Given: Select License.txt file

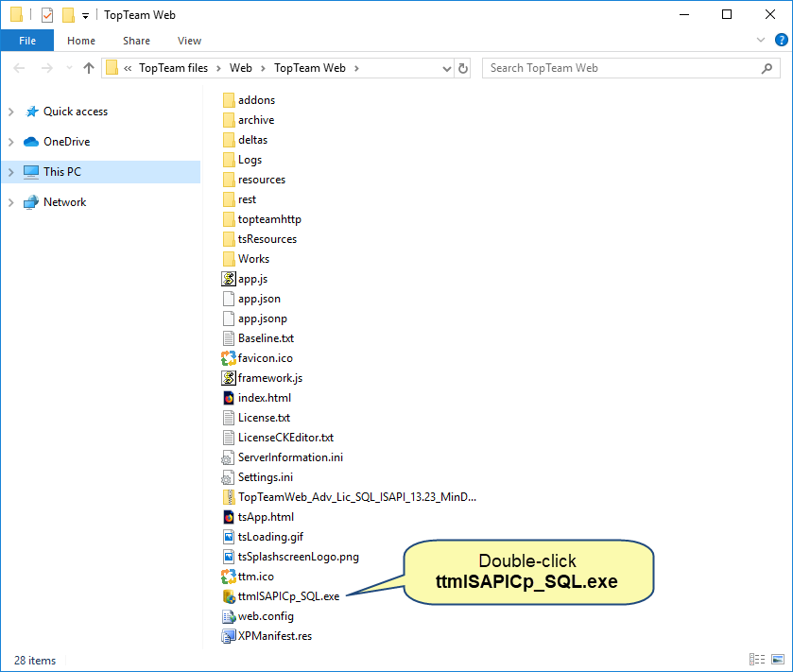Looking at the screenshot, I should (x=256, y=417).
